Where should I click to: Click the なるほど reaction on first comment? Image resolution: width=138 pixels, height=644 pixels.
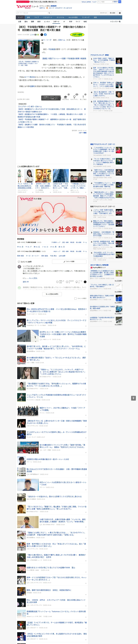point(70,282)
